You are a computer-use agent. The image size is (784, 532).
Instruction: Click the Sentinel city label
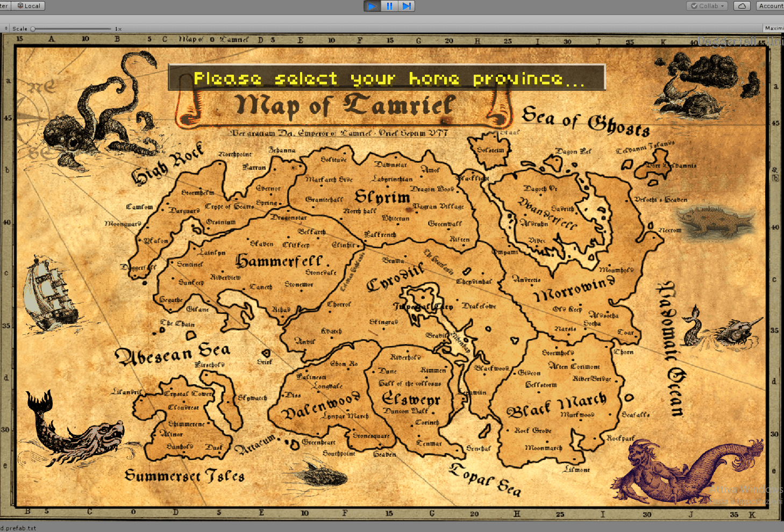(x=190, y=264)
